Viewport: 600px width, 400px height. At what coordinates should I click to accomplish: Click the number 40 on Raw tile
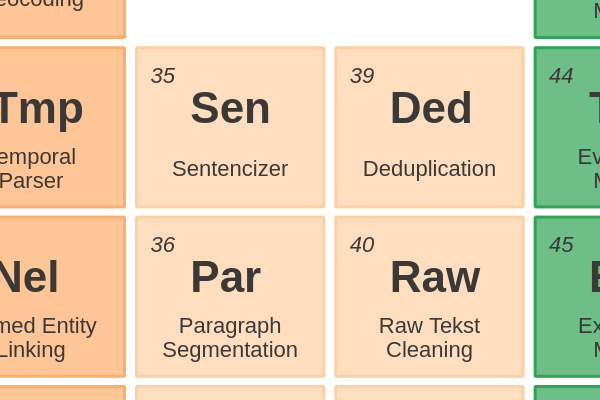362,245
